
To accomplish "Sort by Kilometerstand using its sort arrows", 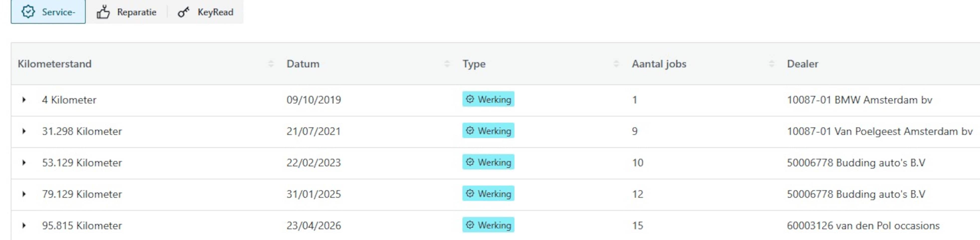I will tap(271, 64).
